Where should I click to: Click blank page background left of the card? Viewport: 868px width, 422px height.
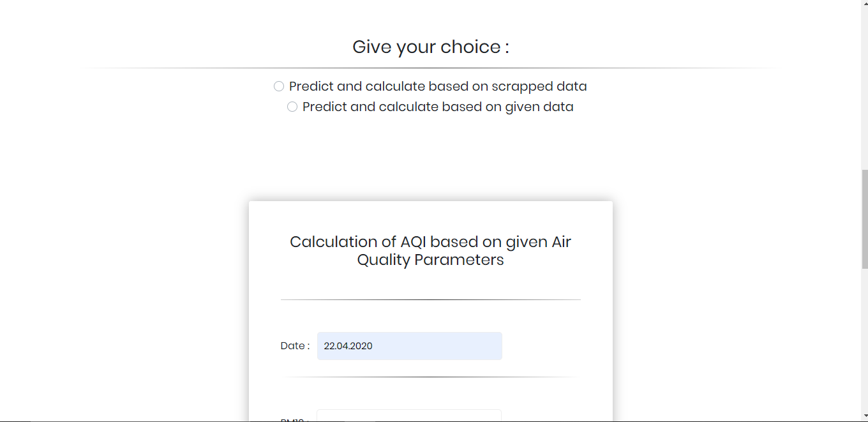pyautogui.click(x=128, y=287)
